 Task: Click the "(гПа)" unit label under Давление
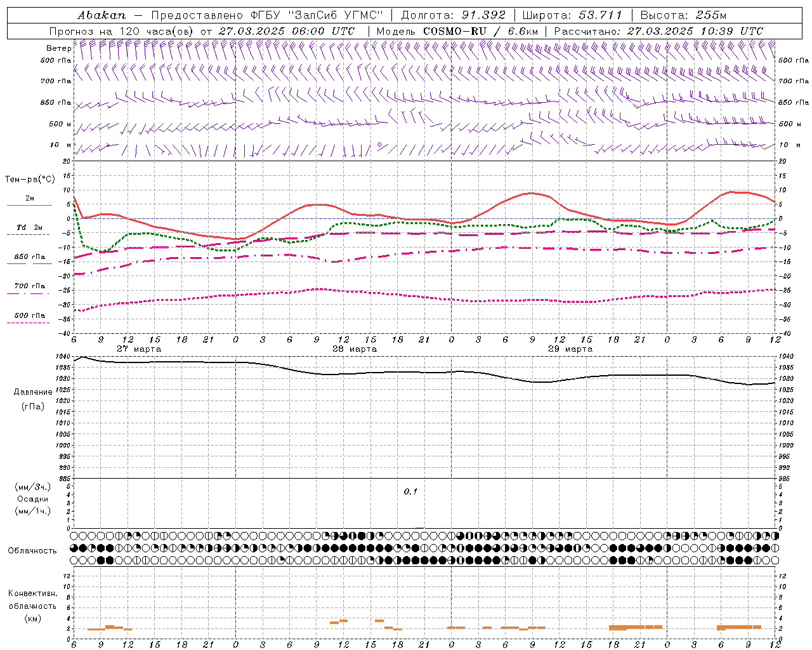(x=33, y=407)
